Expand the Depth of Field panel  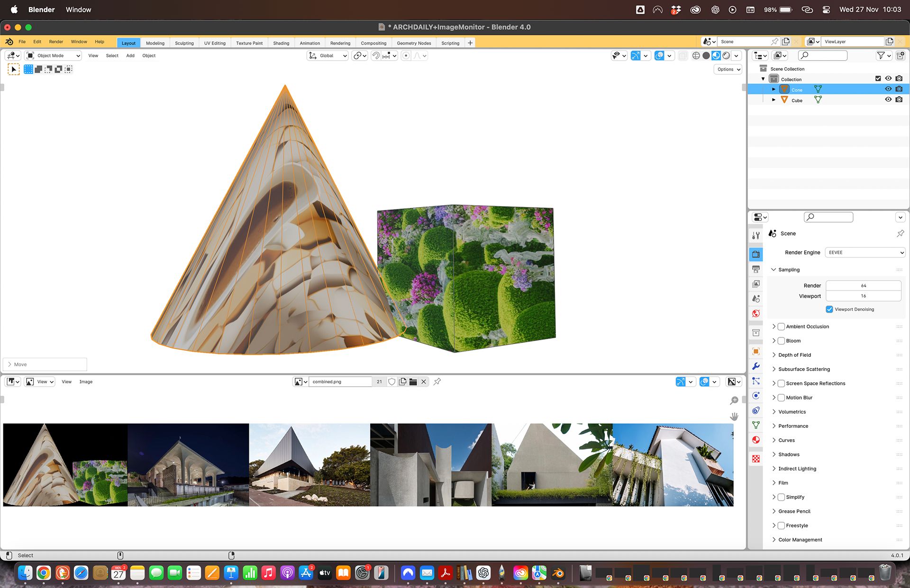pos(794,355)
